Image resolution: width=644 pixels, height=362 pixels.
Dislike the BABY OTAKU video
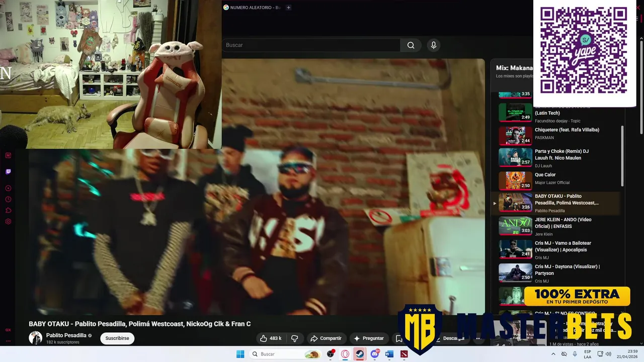[x=295, y=338]
